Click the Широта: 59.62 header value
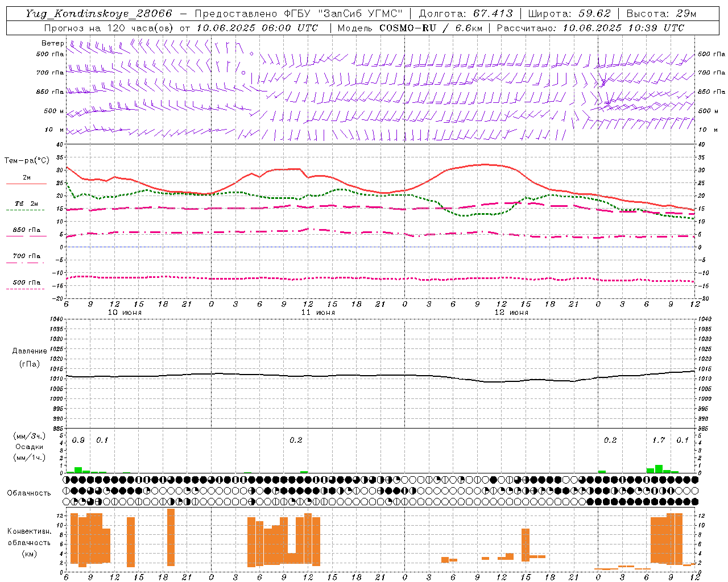 tap(569, 14)
